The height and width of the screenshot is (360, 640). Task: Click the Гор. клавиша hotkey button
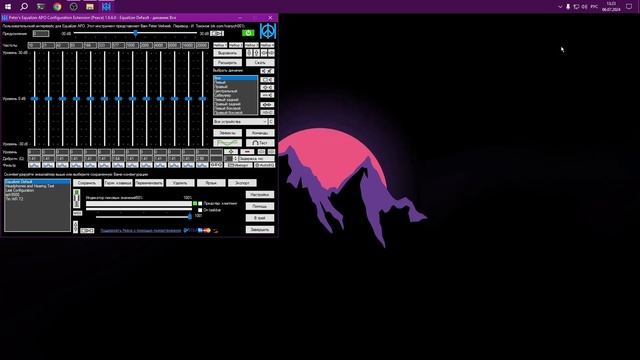pyautogui.click(x=118, y=183)
